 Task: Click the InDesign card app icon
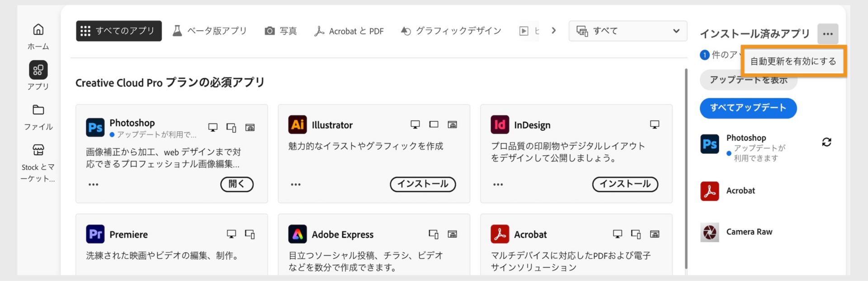coord(500,125)
